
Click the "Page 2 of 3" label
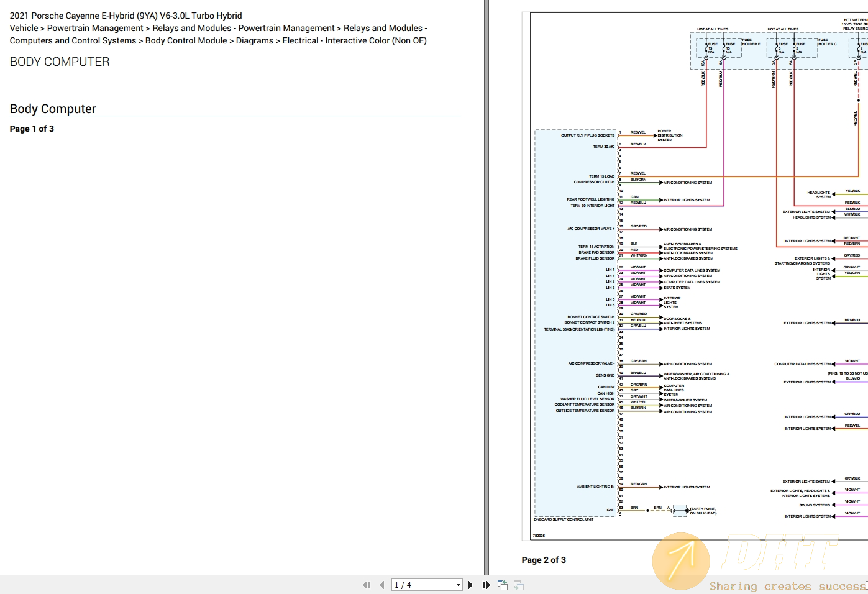tap(544, 560)
